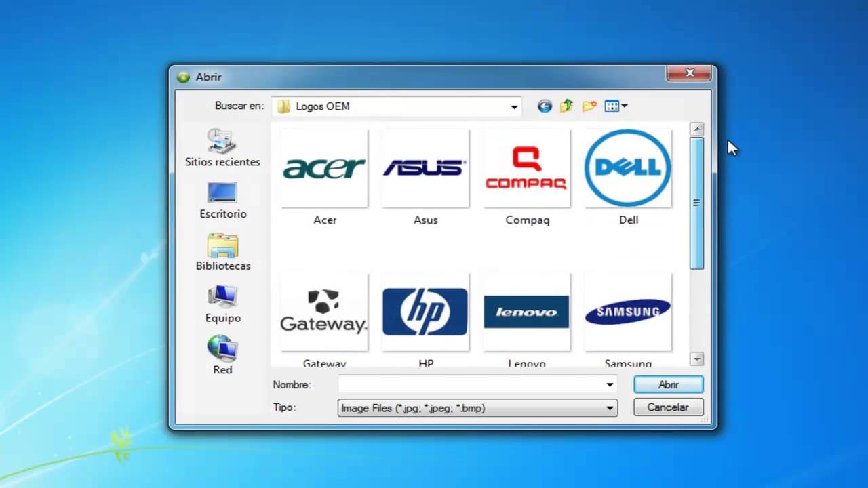Open the View menu icon
The image size is (868, 488).
[616, 106]
